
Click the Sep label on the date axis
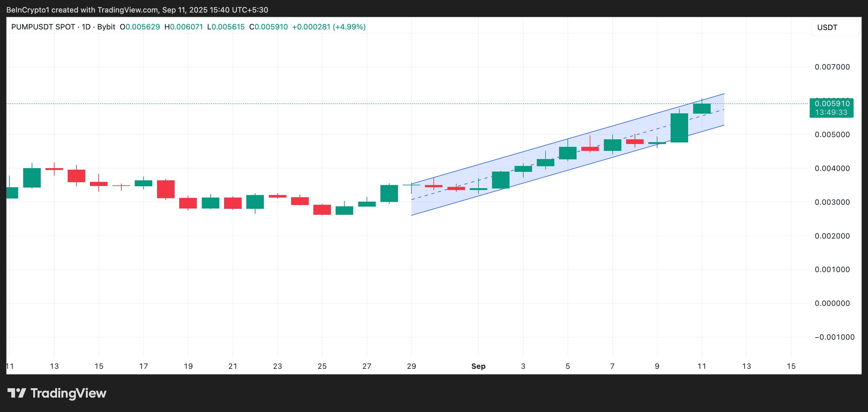[x=478, y=366]
